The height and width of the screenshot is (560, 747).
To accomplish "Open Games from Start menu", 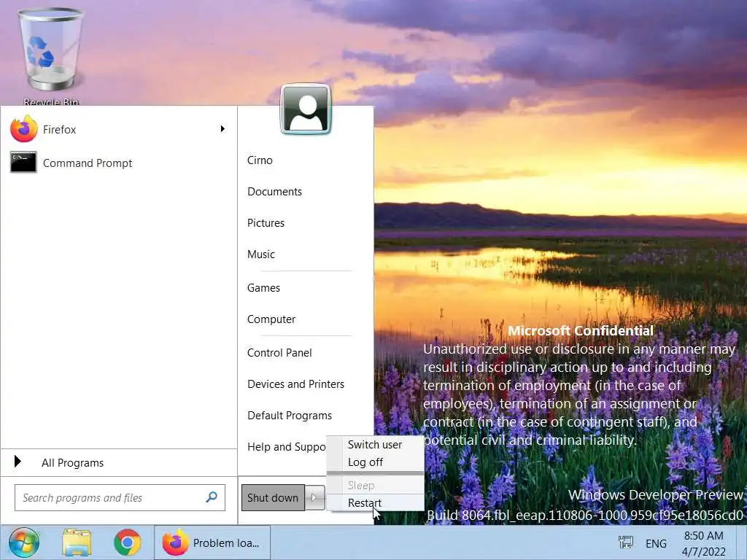I will click(263, 287).
